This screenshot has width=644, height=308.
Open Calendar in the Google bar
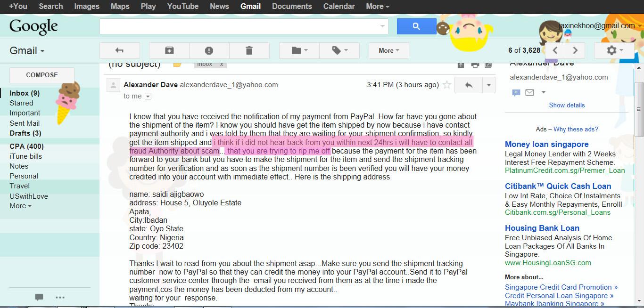click(x=339, y=6)
